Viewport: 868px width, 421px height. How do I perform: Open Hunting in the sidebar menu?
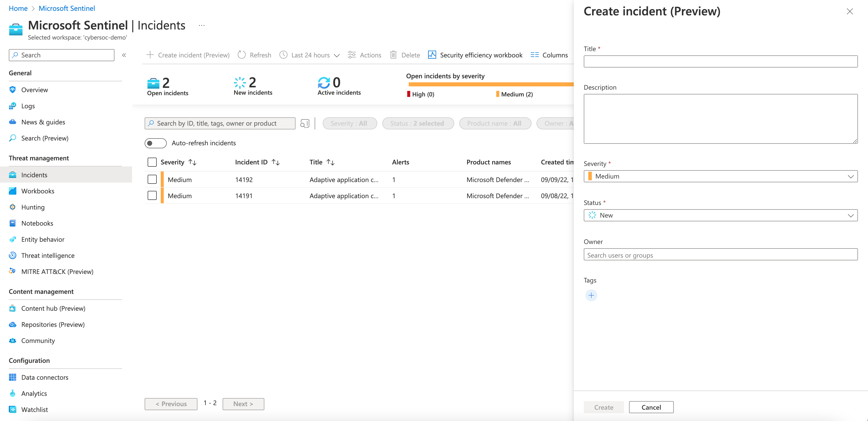[33, 207]
